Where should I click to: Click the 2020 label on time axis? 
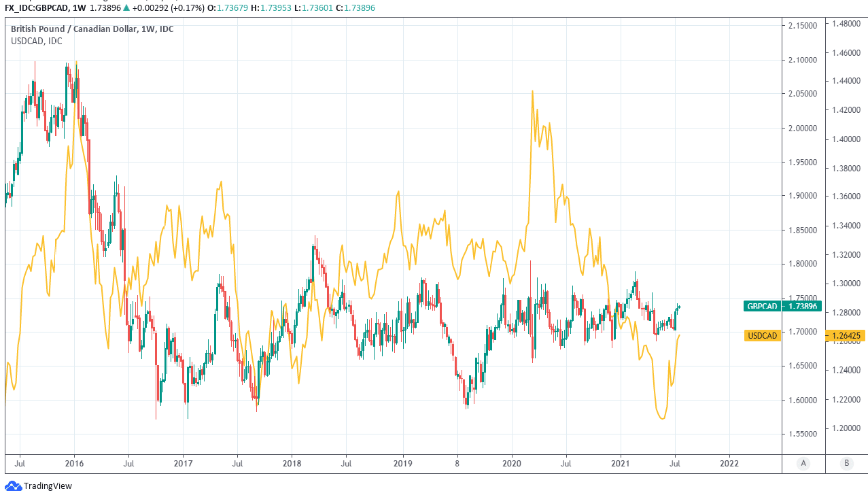pos(511,463)
